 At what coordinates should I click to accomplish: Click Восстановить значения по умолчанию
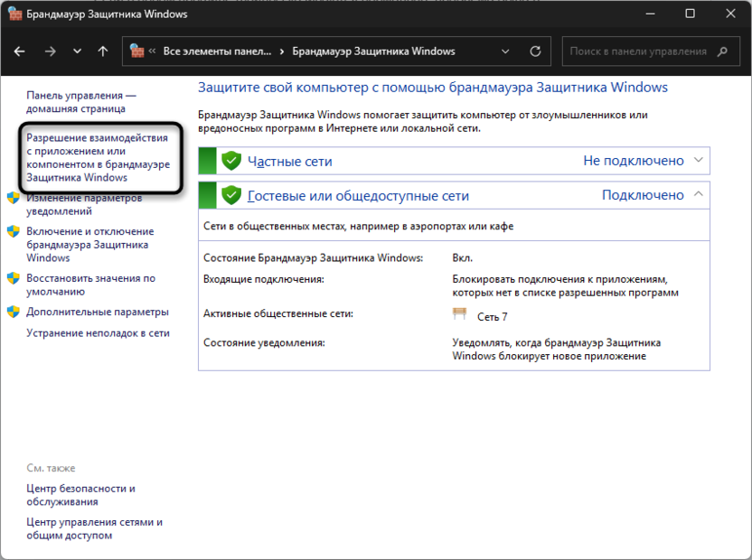(x=90, y=285)
